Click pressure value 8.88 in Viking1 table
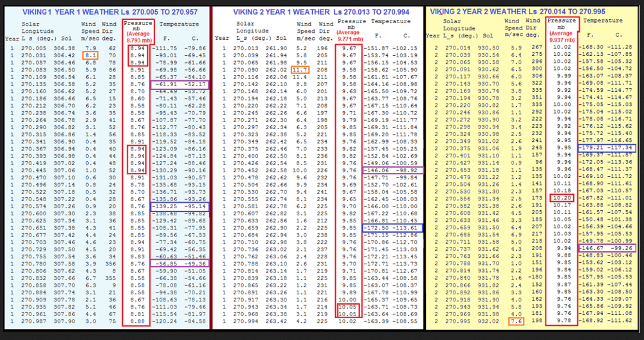Viewport: 644px width, 340px height. [138, 321]
